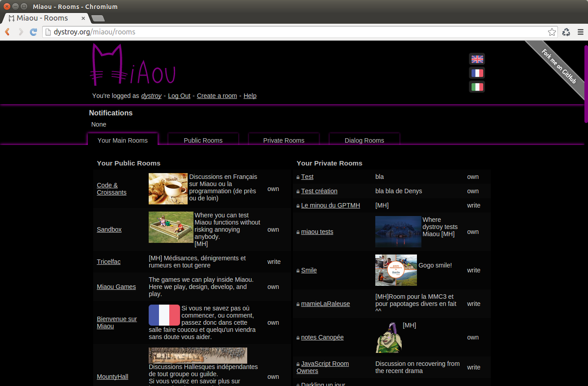Click the troll avatar in notes Canopée row
Image resolution: width=588 pixels, height=386 pixels.
coord(388,337)
